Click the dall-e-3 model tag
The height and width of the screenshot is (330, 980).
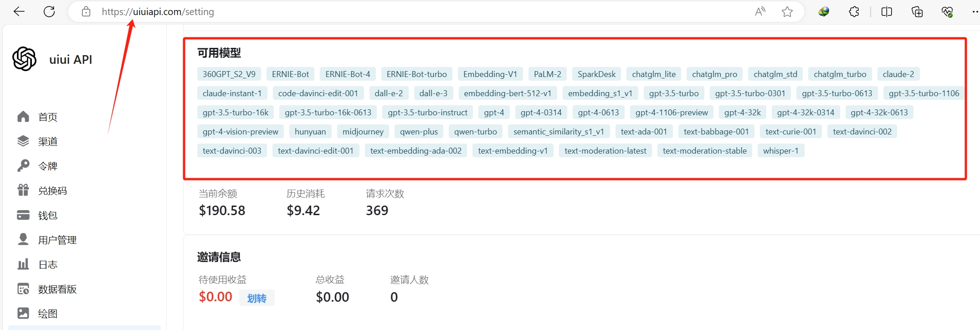coord(433,93)
